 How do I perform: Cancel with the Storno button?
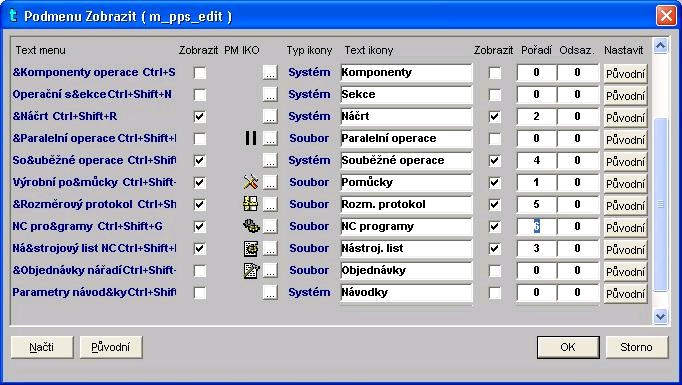636,347
